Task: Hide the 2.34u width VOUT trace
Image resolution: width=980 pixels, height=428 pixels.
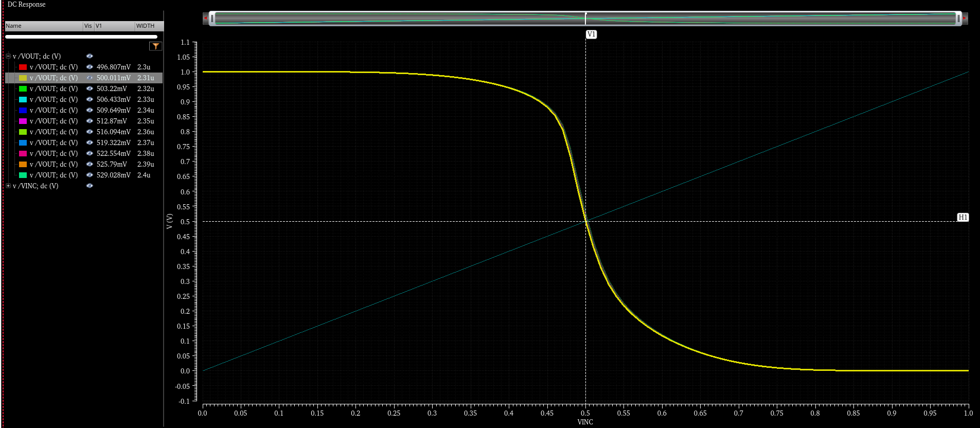Action: tap(90, 110)
